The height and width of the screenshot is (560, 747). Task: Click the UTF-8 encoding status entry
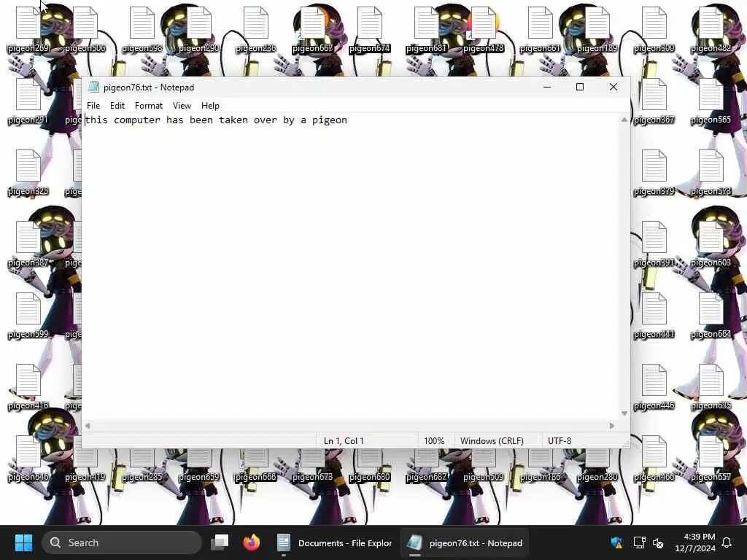click(560, 441)
